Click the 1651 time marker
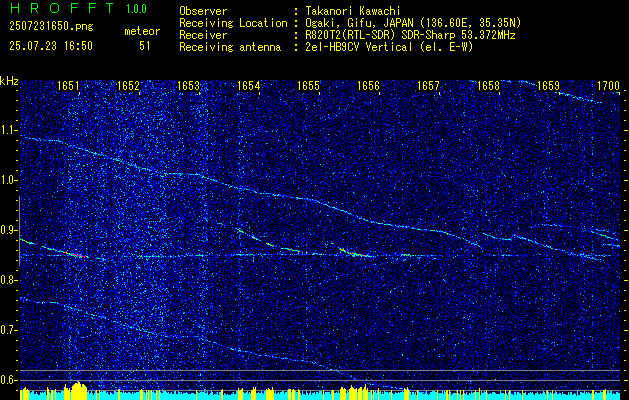 (68, 85)
